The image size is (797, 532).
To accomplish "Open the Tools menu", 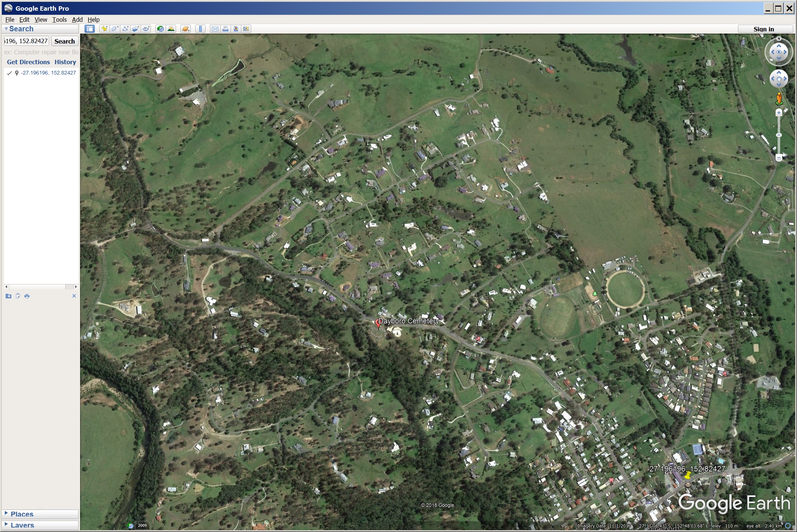I will point(59,20).
